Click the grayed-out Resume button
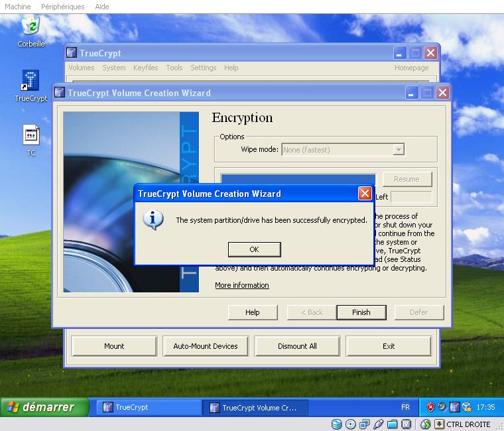This screenshot has height=431, width=504. [x=407, y=179]
